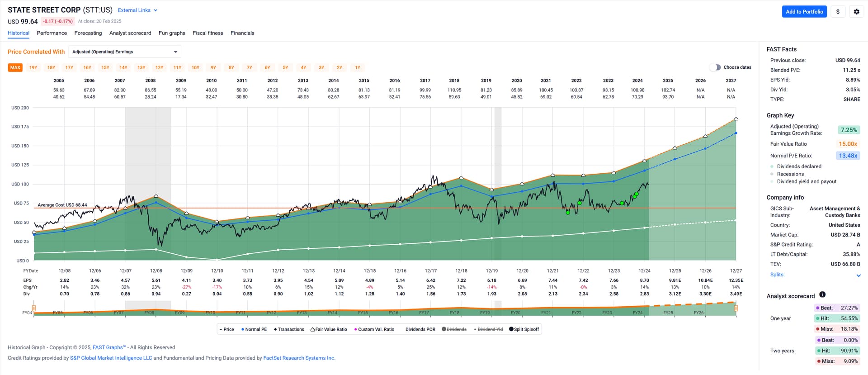Toggle the Normal PE legend item
Image resolution: width=868 pixels, height=375 pixels.
[x=254, y=329]
